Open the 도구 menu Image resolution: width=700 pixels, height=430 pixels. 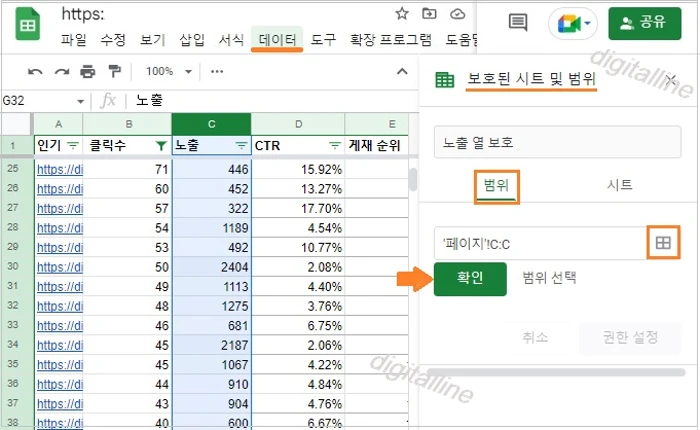[x=323, y=40]
